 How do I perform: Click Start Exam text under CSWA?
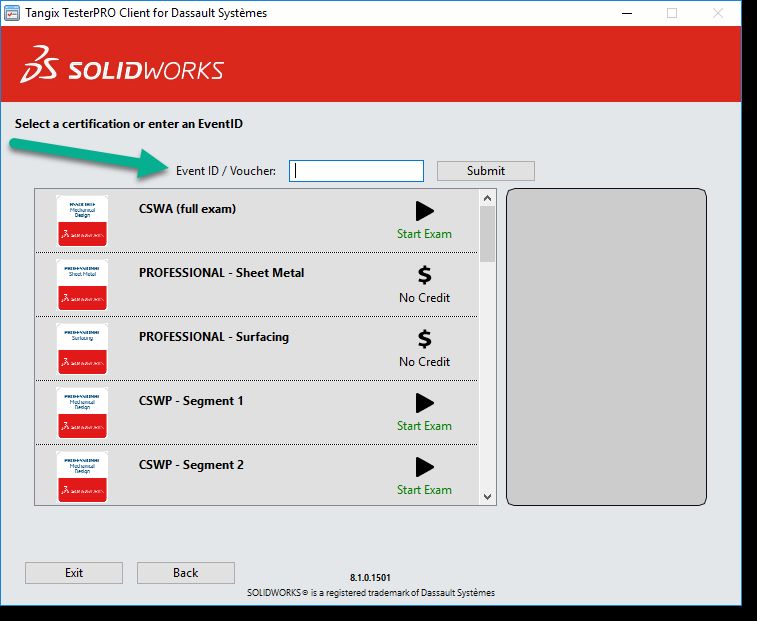[424, 234]
